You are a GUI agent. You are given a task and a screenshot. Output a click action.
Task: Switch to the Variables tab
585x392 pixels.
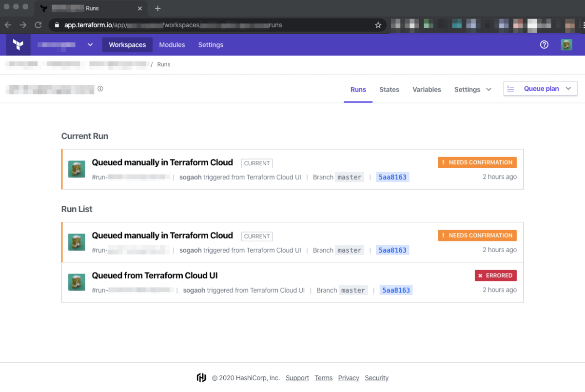[x=427, y=90]
